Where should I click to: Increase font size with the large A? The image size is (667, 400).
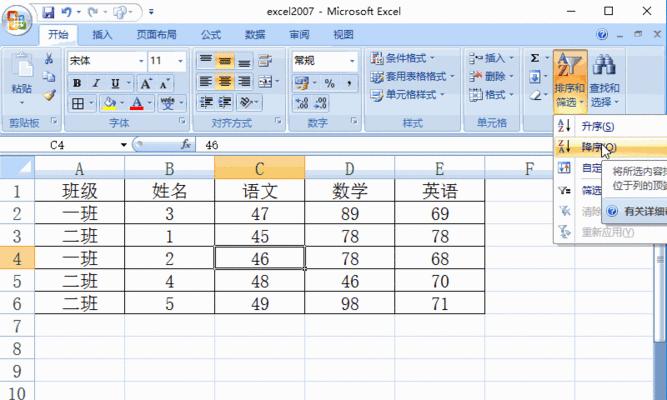coord(146,83)
